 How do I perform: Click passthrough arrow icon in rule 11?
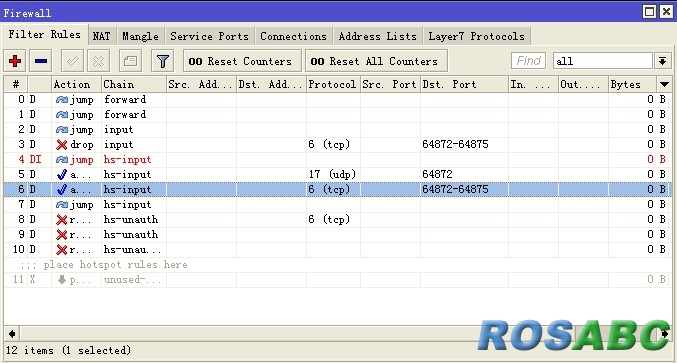62,280
